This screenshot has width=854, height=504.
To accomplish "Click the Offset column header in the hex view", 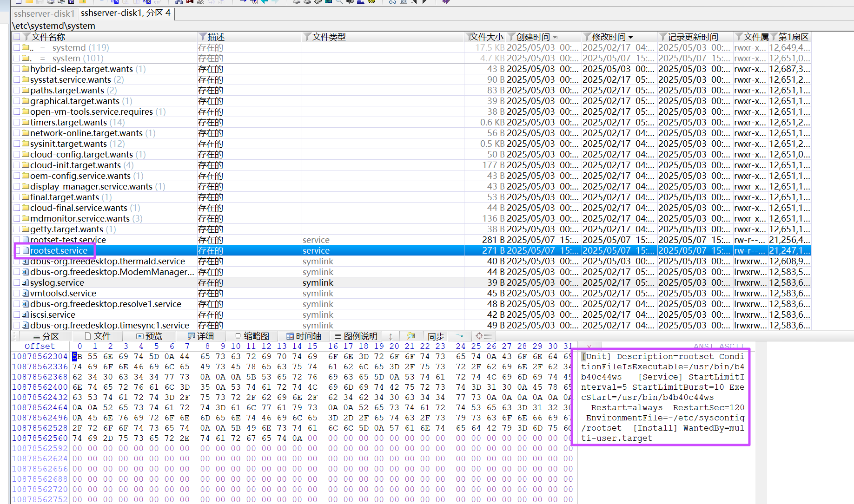I will coord(40,346).
